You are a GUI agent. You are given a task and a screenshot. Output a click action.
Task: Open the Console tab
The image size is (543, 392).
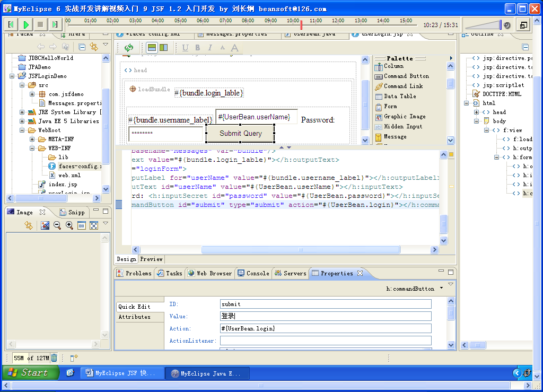[x=253, y=273]
